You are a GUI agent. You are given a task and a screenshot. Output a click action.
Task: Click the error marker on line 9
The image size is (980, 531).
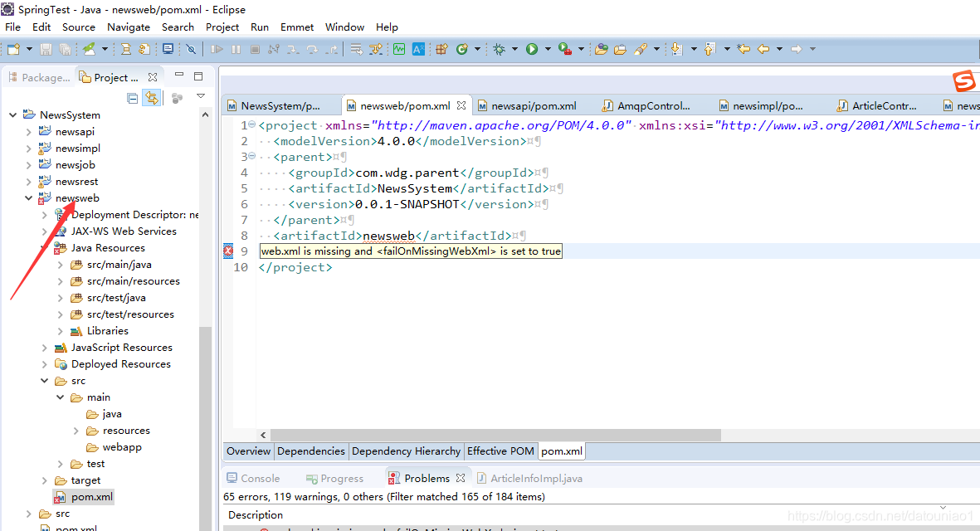(228, 251)
